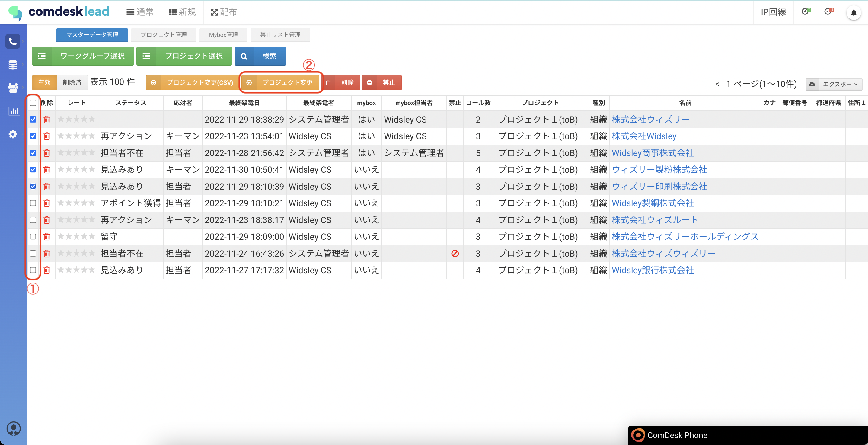Switch to the プロジェクト管理 tab
Screen dimensions: 868x445
[x=164, y=35]
